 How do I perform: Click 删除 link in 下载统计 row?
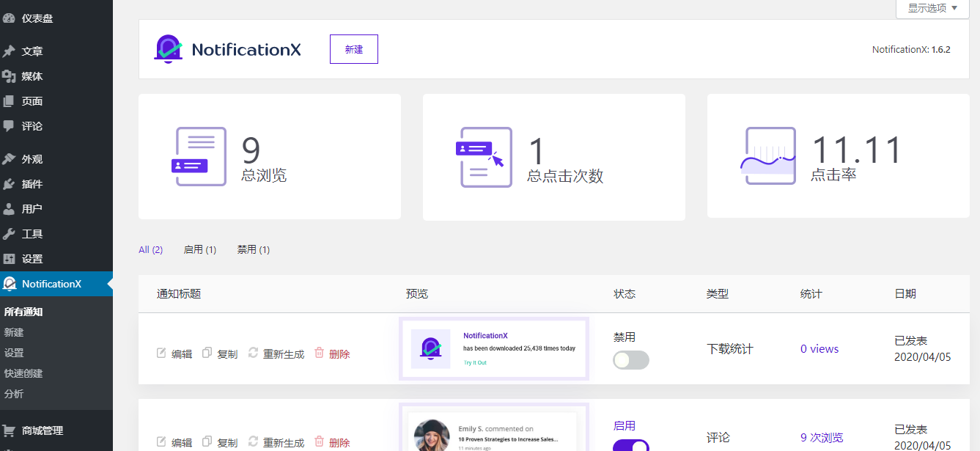click(339, 353)
